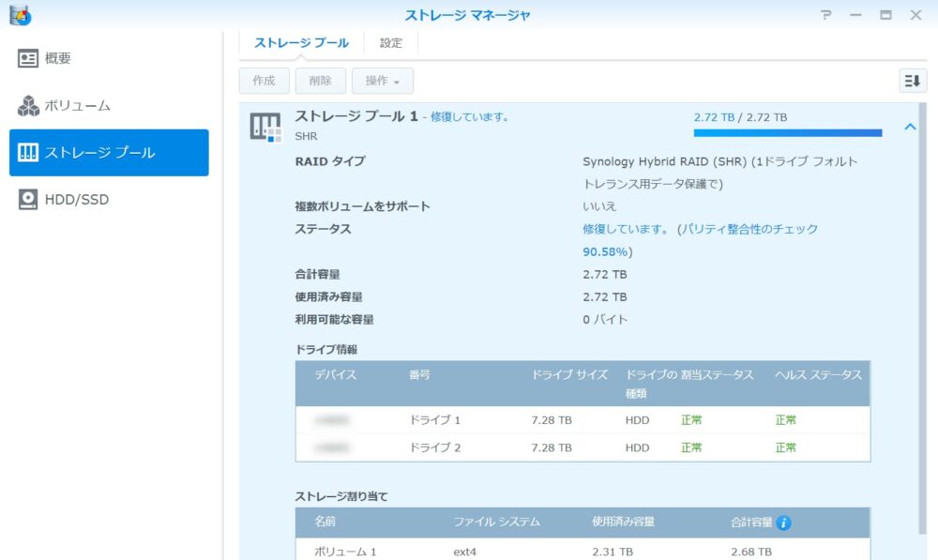Click the Storage Manager app icon in title bar
Image resolution: width=938 pixels, height=560 pixels.
tap(20, 15)
